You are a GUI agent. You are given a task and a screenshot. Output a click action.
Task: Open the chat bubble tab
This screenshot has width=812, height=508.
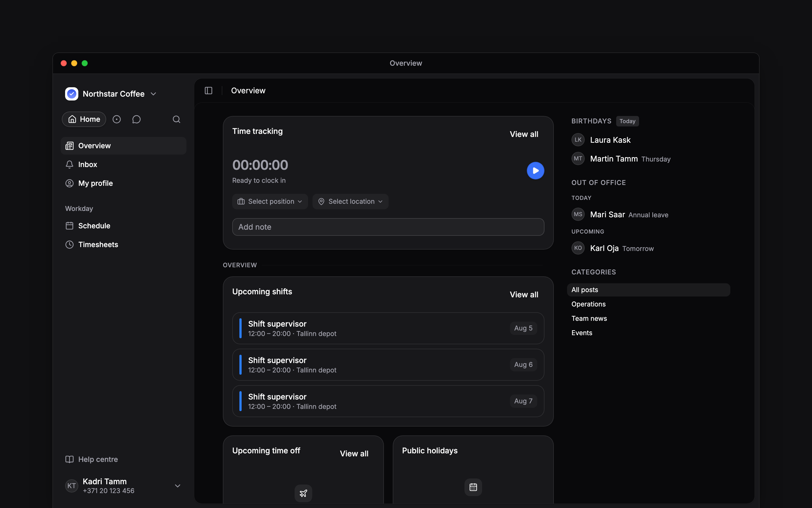136,119
